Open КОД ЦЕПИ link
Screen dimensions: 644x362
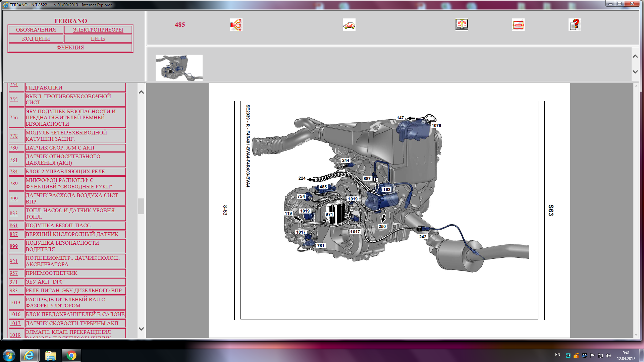tap(36, 39)
